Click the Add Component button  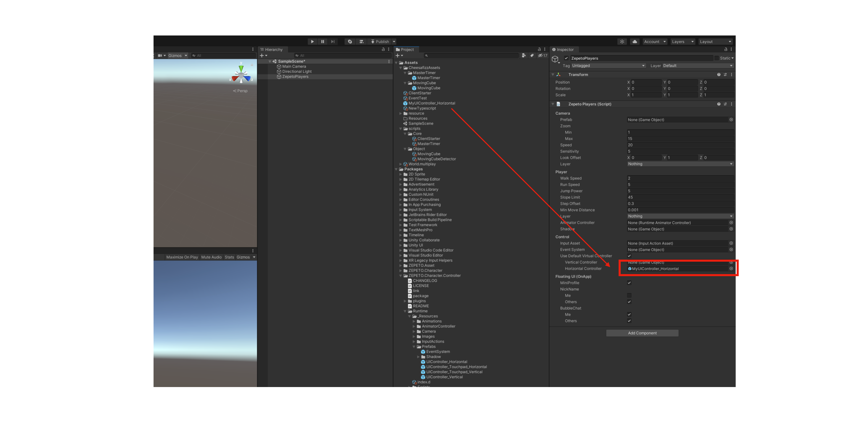[642, 333]
